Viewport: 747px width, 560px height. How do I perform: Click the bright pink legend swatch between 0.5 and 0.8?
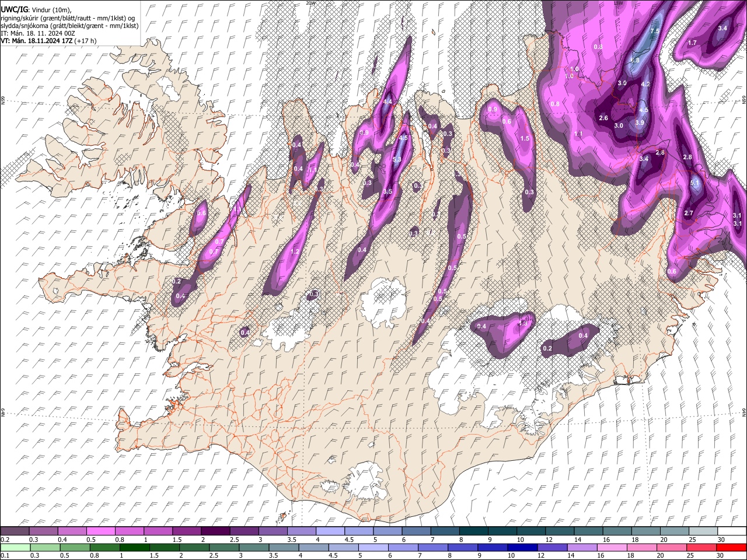[100, 531]
